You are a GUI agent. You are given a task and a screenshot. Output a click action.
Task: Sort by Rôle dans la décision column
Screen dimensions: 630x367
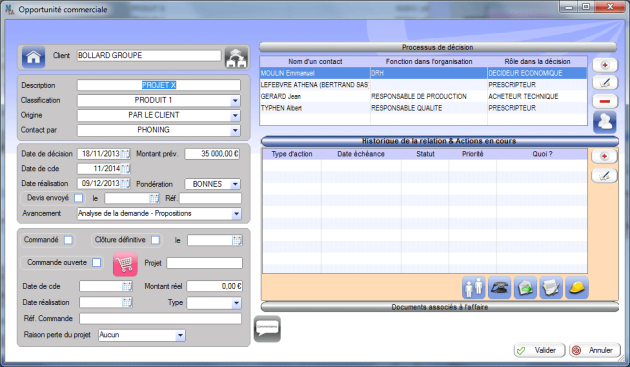tap(537, 62)
